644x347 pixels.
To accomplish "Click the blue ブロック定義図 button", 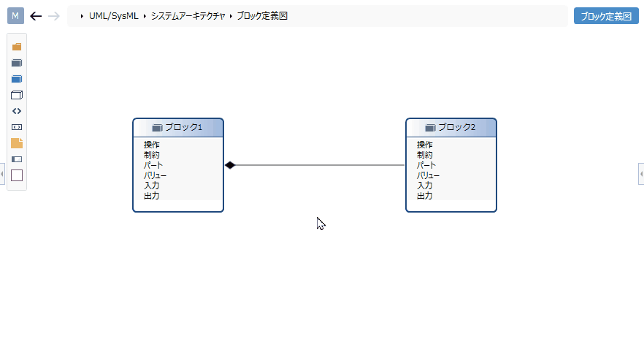I will tap(606, 16).
